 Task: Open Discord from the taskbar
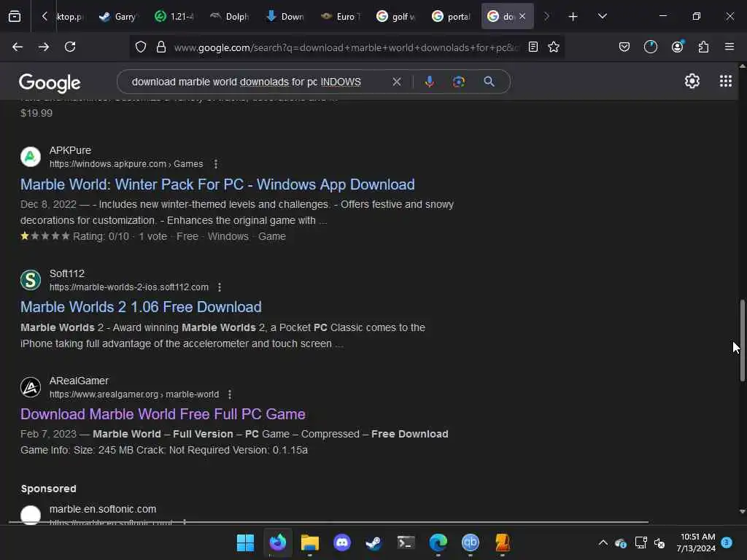click(x=342, y=542)
